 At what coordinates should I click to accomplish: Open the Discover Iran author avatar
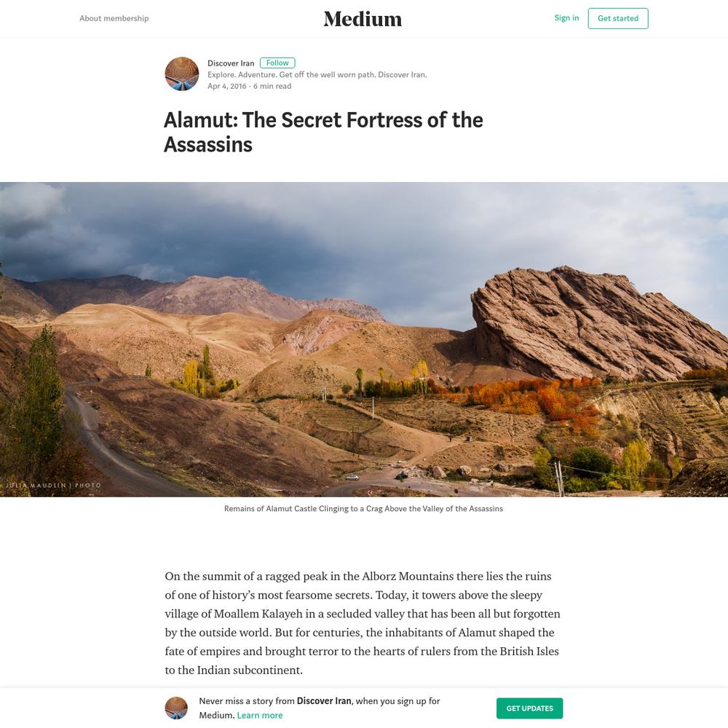tap(182, 74)
